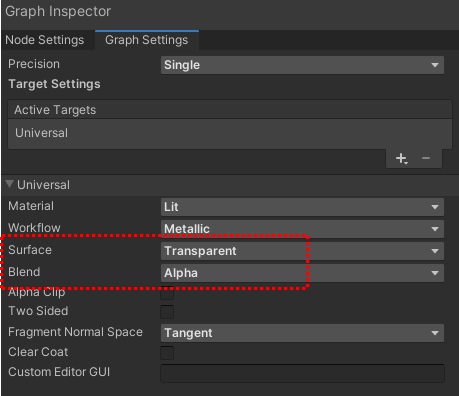The height and width of the screenshot is (396, 459).
Task: Switch to the Node Settings tab
Action: click(45, 40)
